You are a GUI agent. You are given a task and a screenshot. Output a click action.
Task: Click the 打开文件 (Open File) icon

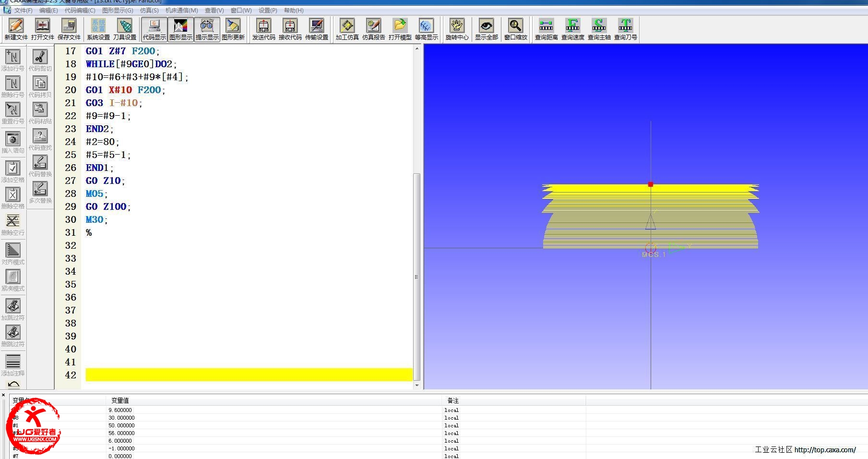click(x=42, y=29)
